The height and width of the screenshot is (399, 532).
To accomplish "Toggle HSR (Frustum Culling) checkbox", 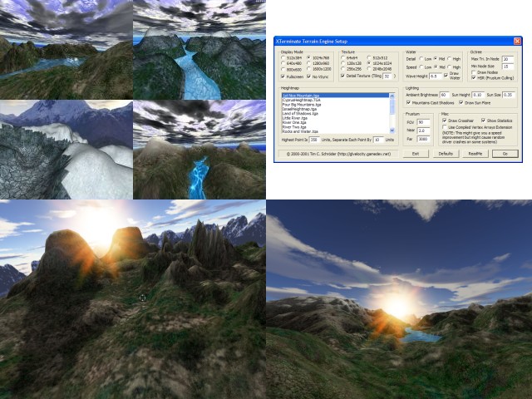I will coord(474,78).
